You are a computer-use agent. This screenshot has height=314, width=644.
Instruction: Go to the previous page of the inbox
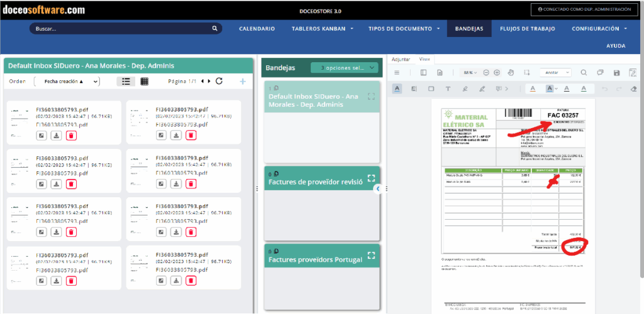point(203,81)
